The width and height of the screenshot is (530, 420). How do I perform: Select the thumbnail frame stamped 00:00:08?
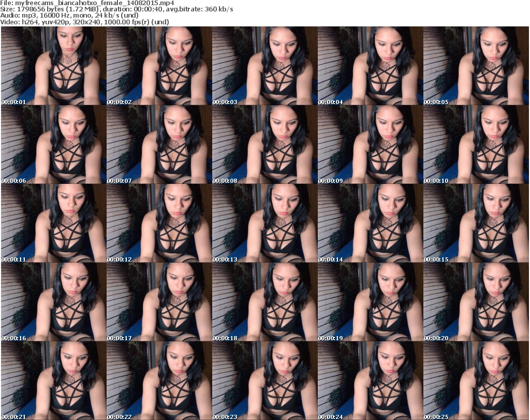pyautogui.click(x=264, y=144)
